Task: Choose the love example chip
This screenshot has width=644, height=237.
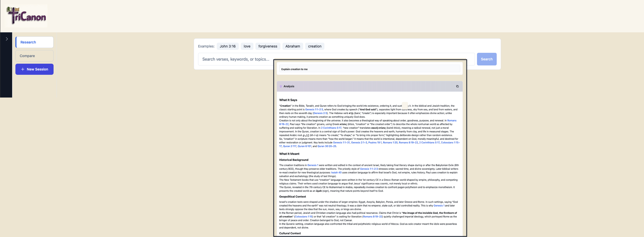Action: coord(247,46)
